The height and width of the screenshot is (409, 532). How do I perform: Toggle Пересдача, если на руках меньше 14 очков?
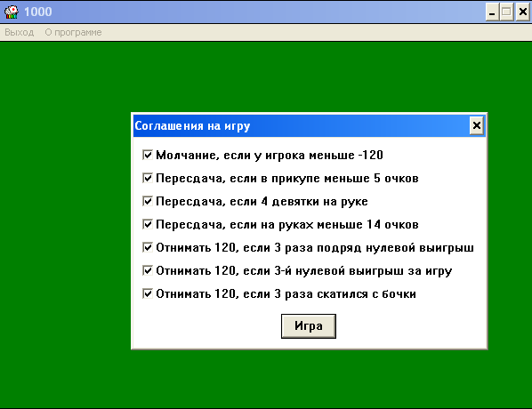click(x=148, y=224)
